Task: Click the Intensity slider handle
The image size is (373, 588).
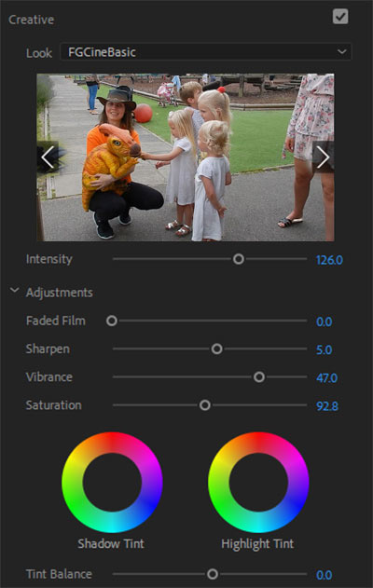Action: pos(239,259)
